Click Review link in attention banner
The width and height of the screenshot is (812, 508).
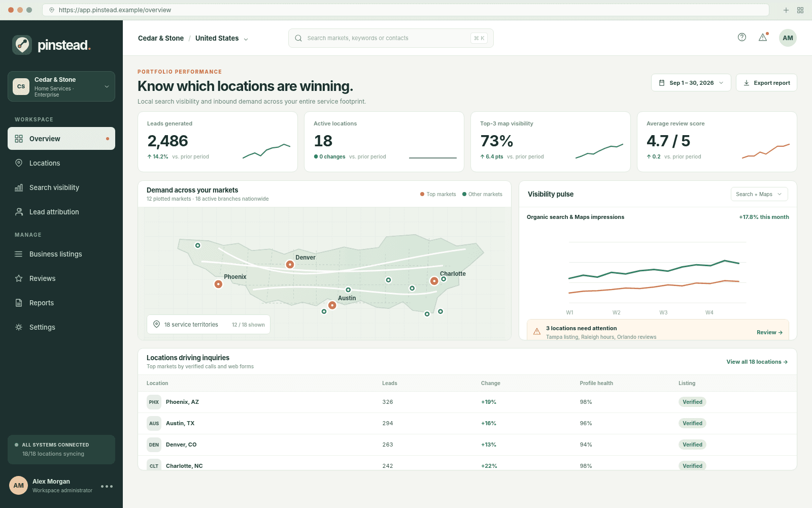click(769, 332)
